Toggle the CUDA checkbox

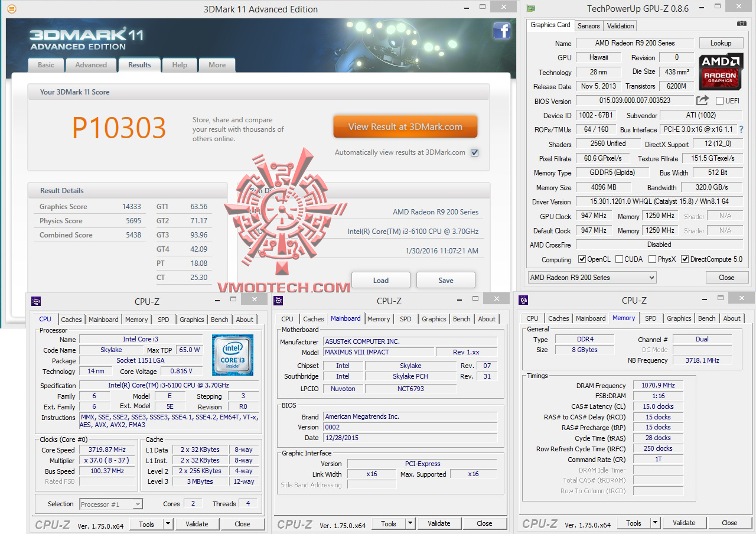click(x=619, y=259)
